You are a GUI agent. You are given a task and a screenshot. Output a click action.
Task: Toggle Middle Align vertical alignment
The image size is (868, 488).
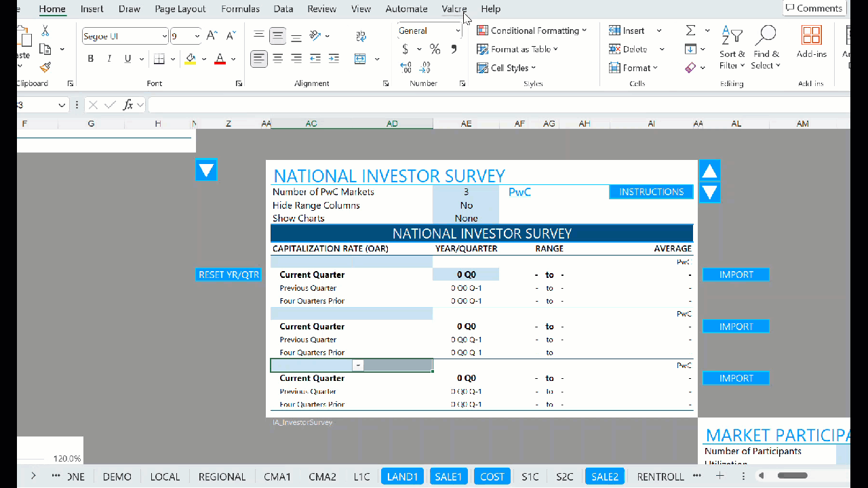[x=278, y=36]
